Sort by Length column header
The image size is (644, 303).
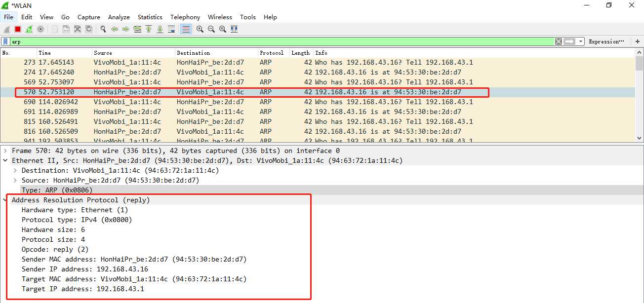(x=301, y=53)
